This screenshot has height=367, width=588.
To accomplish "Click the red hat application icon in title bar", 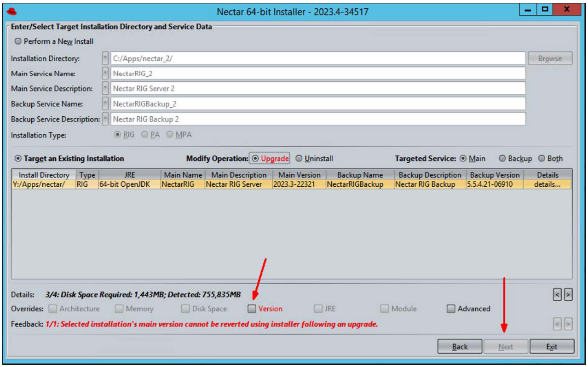I will [x=12, y=11].
